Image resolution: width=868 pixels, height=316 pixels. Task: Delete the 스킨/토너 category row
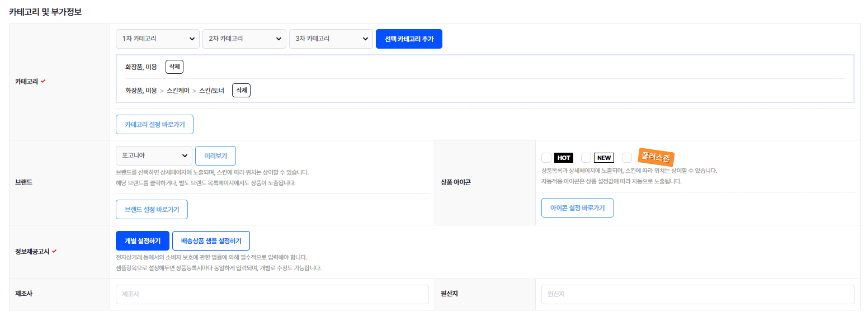(x=241, y=90)
